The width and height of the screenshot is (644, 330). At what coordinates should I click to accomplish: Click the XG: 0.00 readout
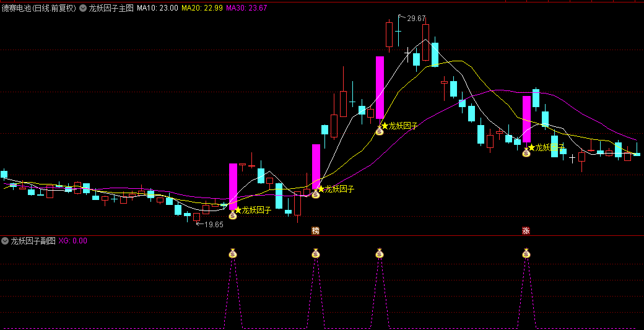click(x=73, y=241)
